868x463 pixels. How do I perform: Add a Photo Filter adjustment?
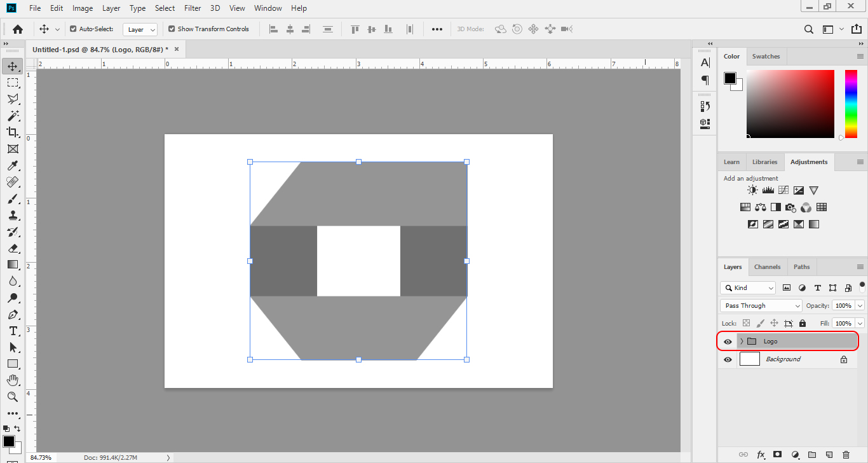(791, 207)
